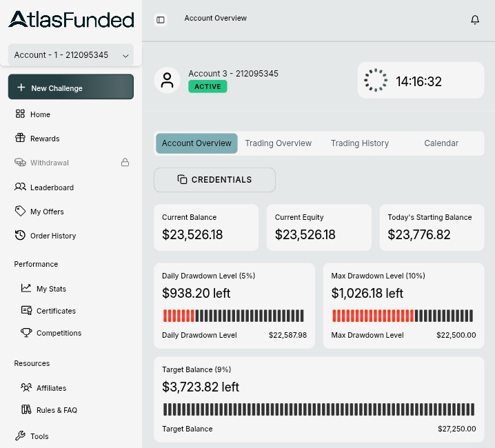This screenshot has height=448, width=495.
Task: Click the Daily Drawdown progress bar
Action: [x=234, y=316]
